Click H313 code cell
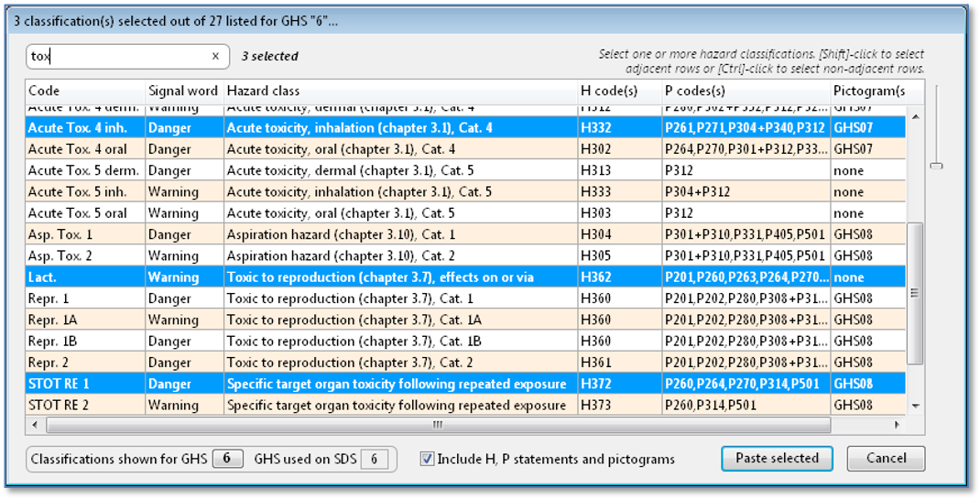Screen dimensions: 980x499 [619, 170]
